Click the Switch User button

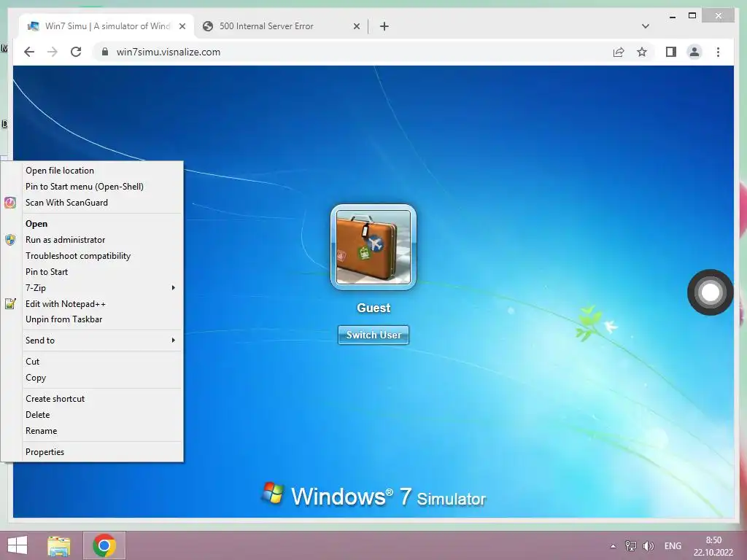click(x=373, y=335)
